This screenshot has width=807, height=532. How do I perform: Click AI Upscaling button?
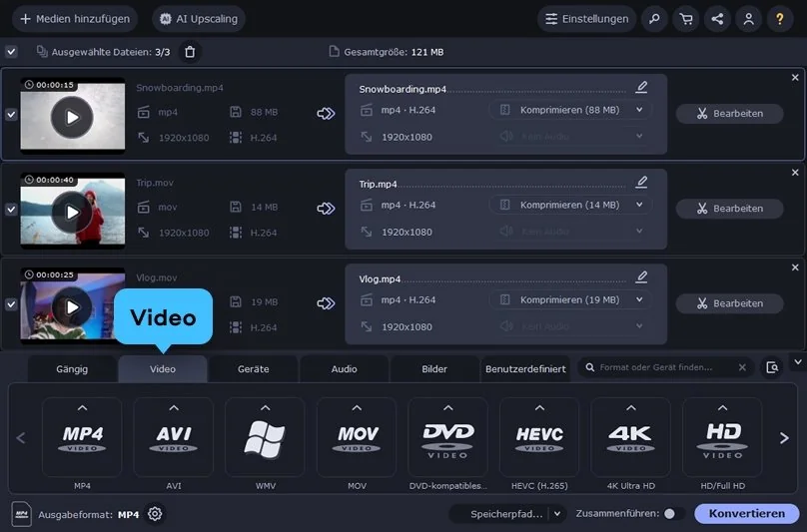click(199, 19)
